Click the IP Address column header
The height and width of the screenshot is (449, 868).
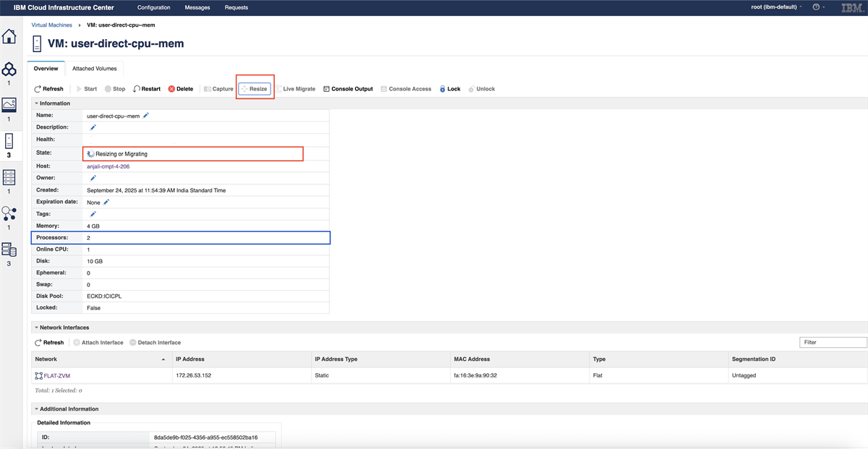(x=240, y=359)
